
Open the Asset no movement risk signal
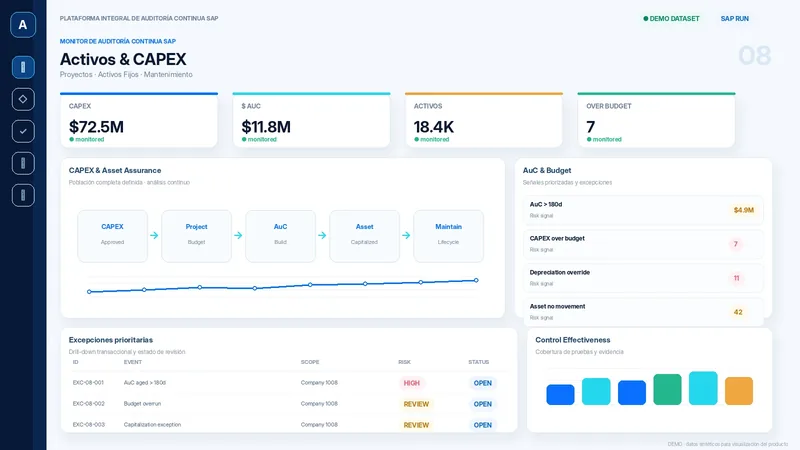click(643, 312)
